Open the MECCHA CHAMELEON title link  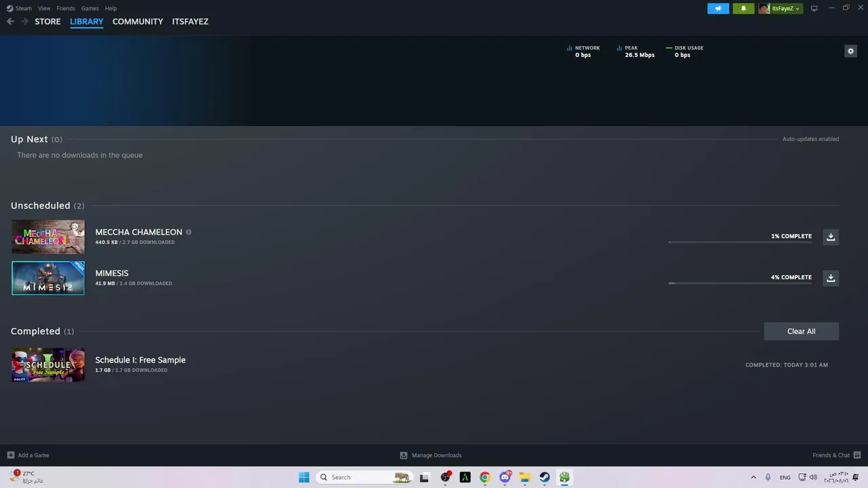[139, 232]
